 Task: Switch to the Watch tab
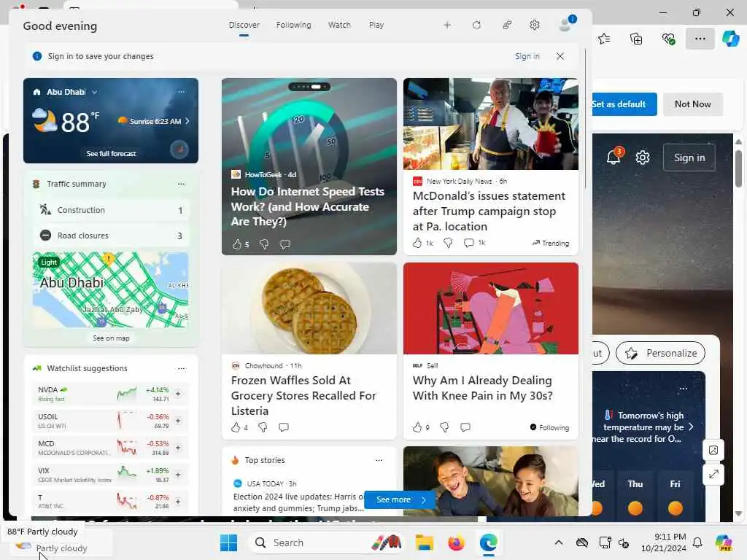(x=339, y=26)
